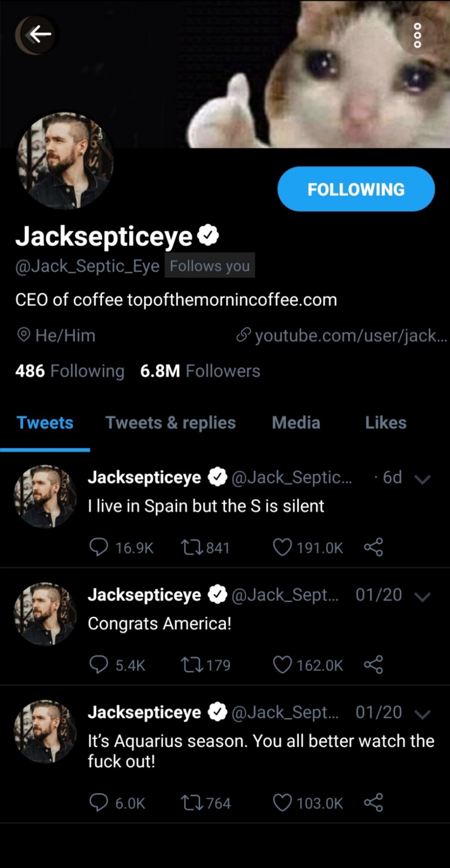Like the "Congrats America!" tweet
This screenshot has width=450, height=868.
coord(282,665)
